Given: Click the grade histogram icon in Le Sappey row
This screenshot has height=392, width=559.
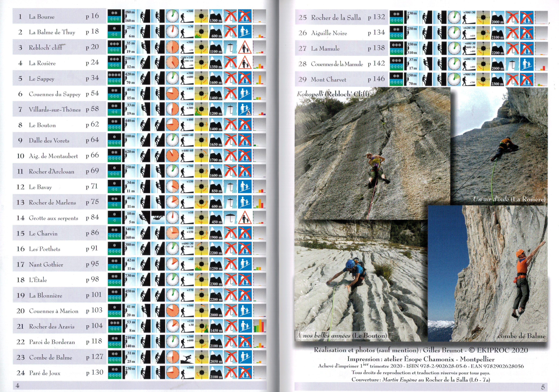Looking at the screenshot, I should pyautogui.click(x=259, y=78).
